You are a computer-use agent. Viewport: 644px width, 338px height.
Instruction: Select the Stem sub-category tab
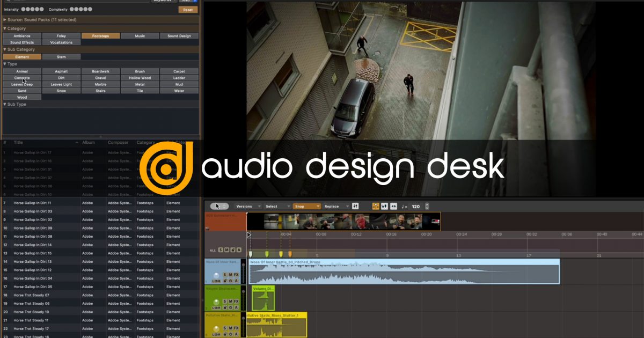[61, 56]
